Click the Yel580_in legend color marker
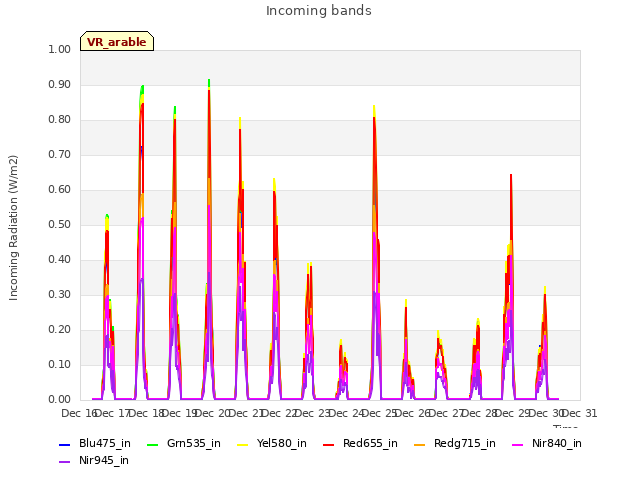This screenshot has height=480, width=640. (242, 444)
